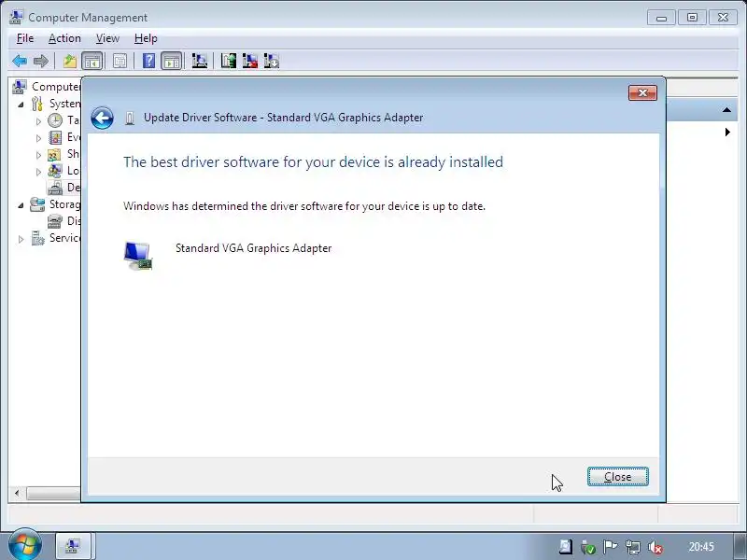Select the System Tools wrench icon
This screenshot has width=747, height=560.
pyautogui.click(x=37, y=104)
